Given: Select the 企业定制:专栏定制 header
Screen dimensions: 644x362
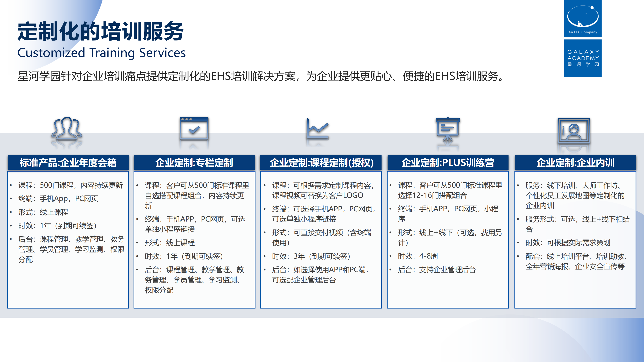Looking at the screenshot, I should tap(194, 163).
